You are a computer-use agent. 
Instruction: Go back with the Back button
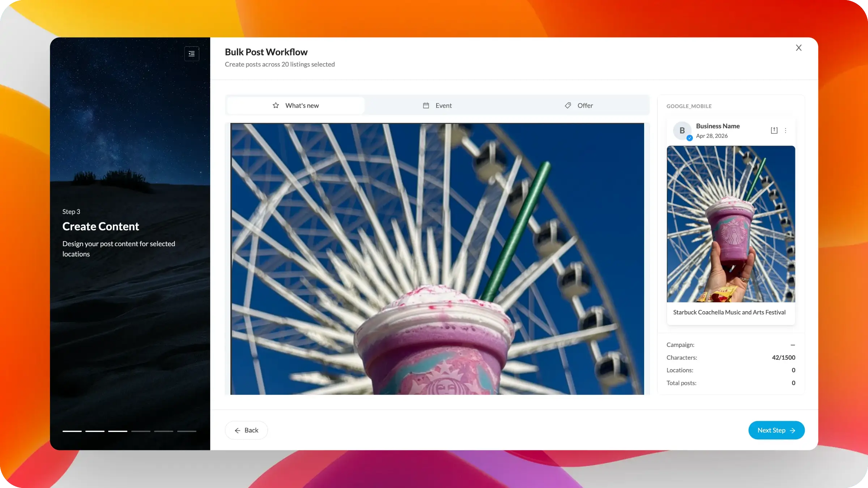(x=246, y=430)
